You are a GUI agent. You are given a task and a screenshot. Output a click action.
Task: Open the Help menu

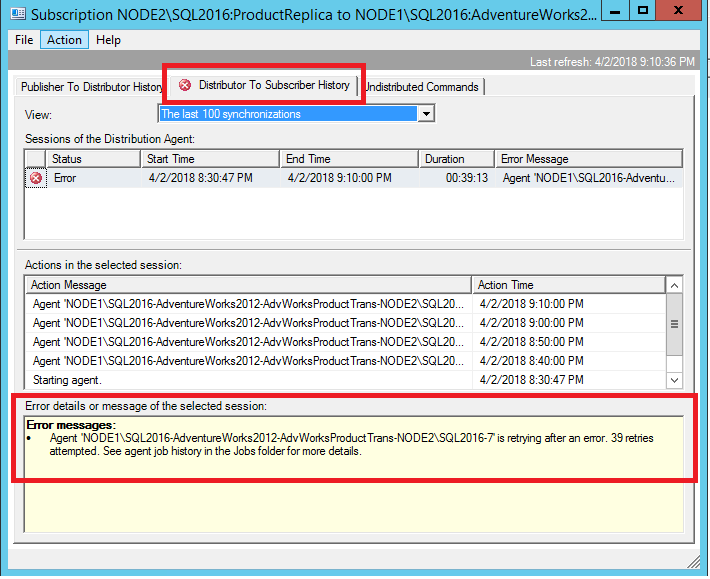coord(108,40)
